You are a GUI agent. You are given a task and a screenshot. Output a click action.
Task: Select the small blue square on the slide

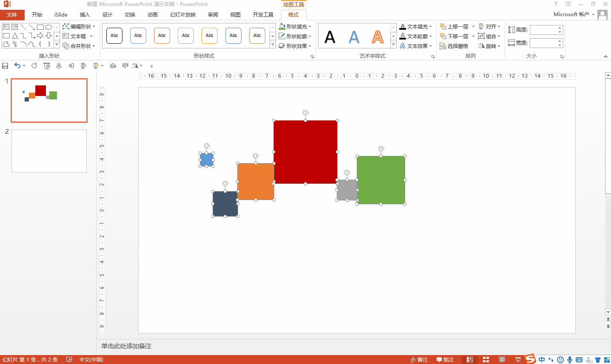207,160
